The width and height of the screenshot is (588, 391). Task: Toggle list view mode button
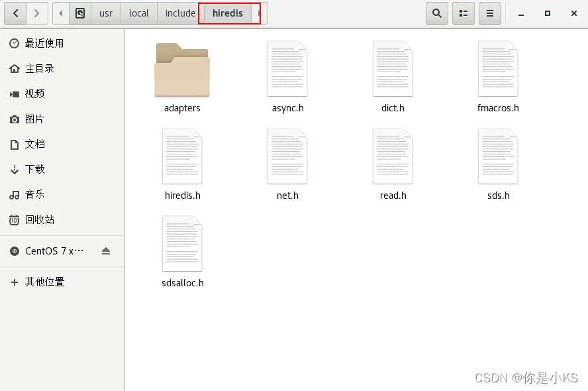tap(464, 13)
